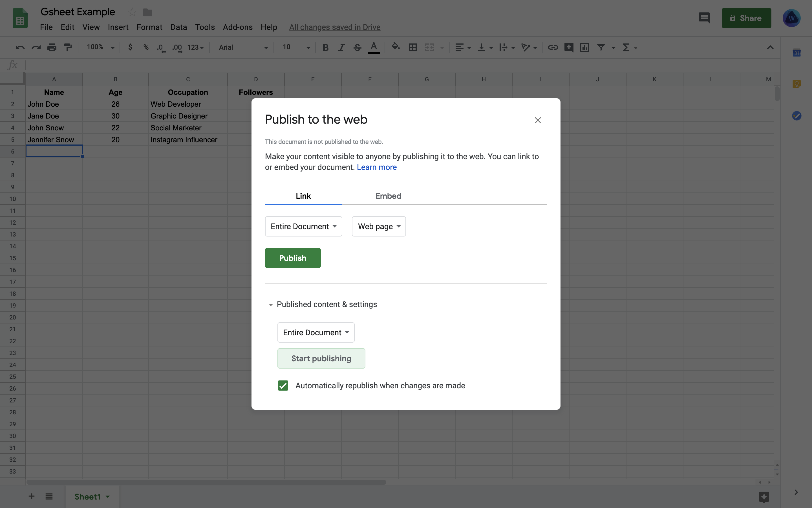Open the borders tool
Image resolution: width=812 pixels, height=508 pixels.
[x=413, y=47]
